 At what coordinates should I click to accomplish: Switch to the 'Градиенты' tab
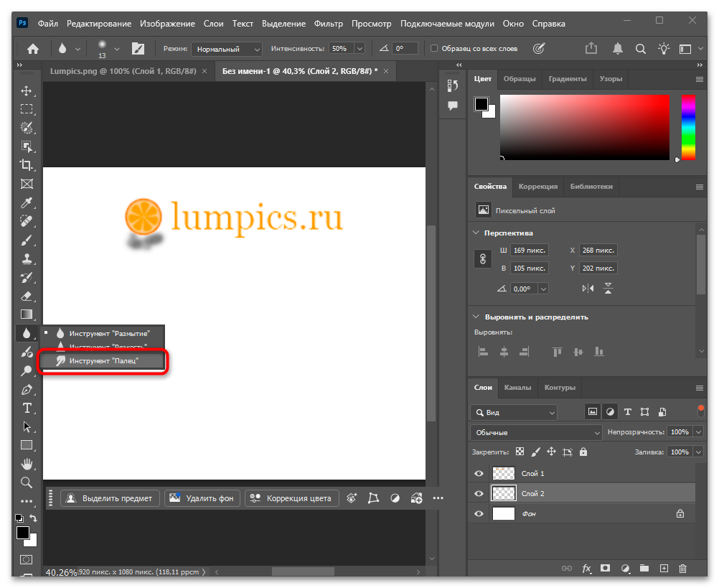(567, 79)
